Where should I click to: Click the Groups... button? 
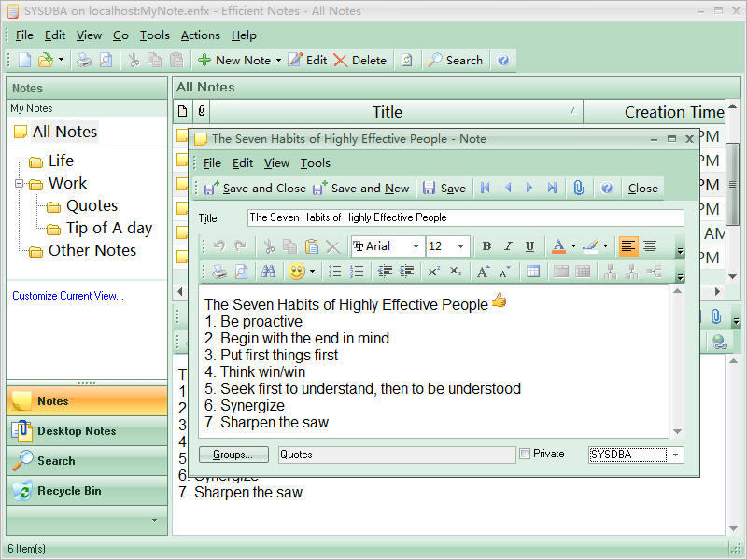[x=233, y=455]
